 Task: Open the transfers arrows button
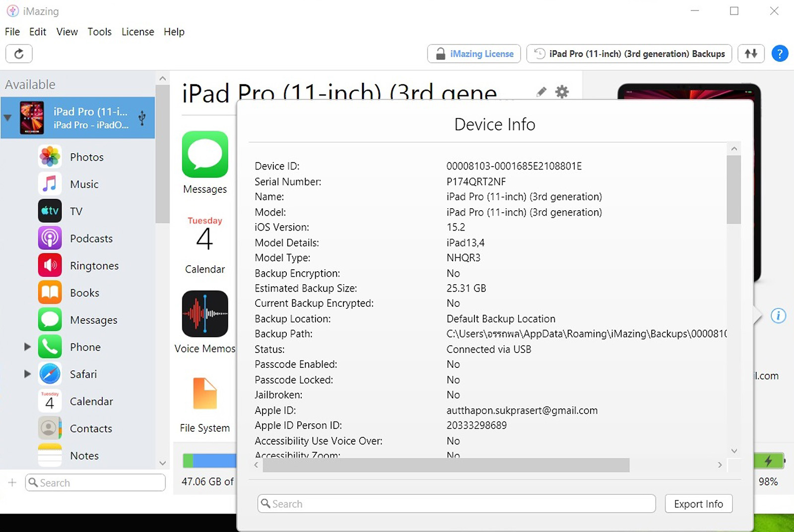(751, 54)
